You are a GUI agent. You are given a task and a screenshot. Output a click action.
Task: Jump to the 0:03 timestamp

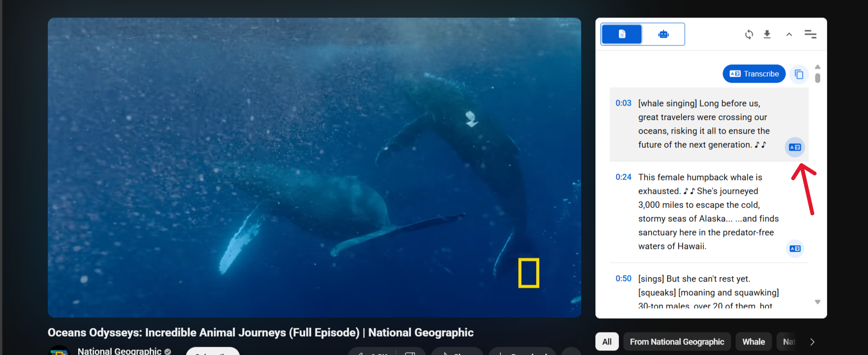623,103
